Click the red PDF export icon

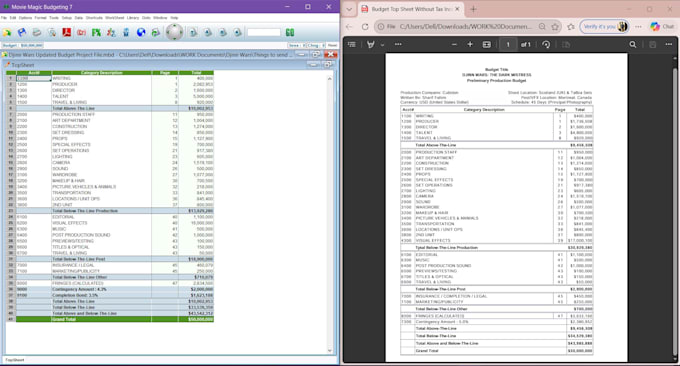66,32
